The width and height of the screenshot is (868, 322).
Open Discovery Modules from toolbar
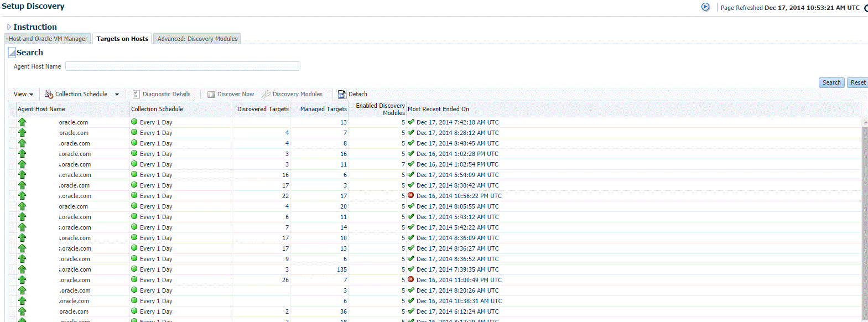tap(292, 94)
